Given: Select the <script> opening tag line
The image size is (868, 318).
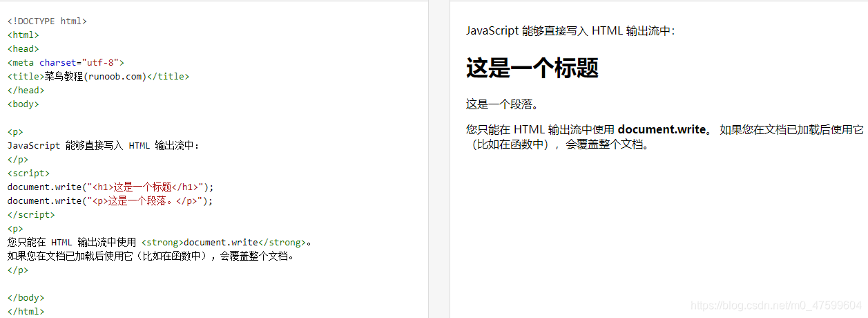Looking at the screenshot, I should pos(28,173).
